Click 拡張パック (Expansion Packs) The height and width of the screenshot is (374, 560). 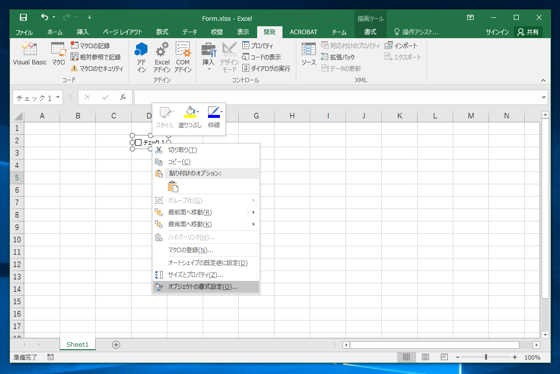coord(338,57)
